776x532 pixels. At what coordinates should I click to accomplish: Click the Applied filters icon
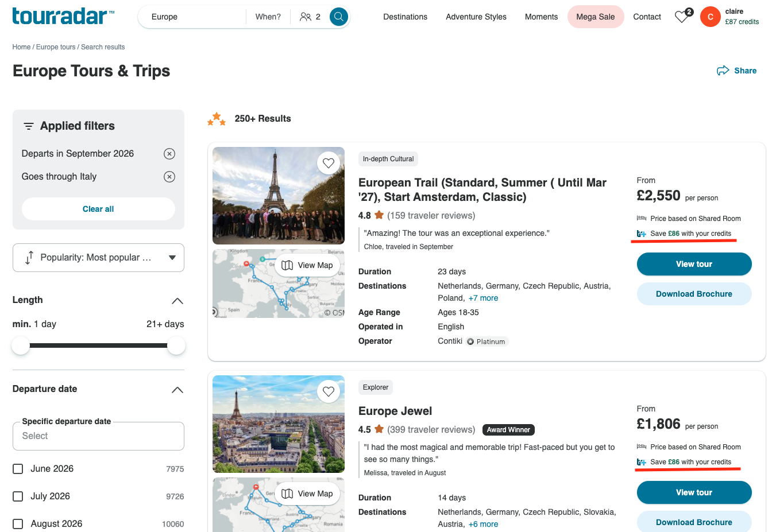pyautogui.click(x=28, y=126)
